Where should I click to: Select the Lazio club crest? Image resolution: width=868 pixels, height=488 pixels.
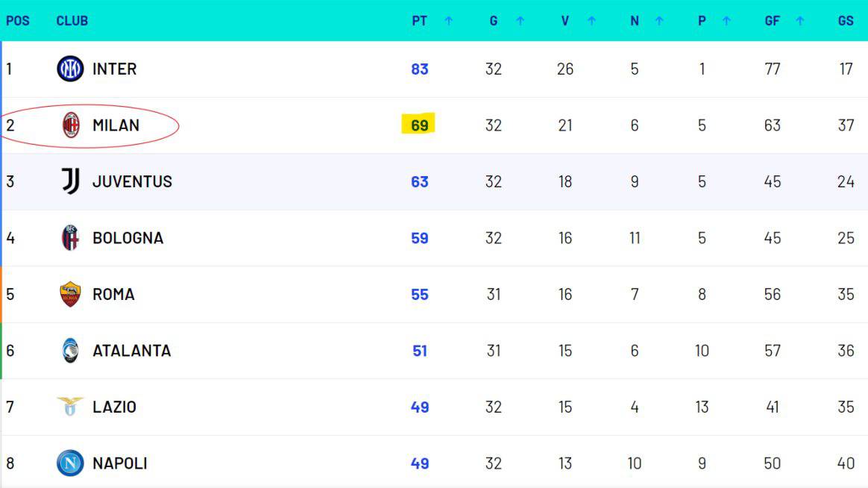point(70,407)
